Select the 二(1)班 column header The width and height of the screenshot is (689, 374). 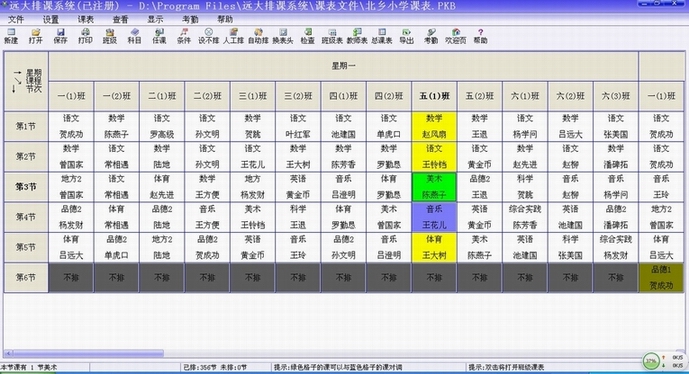point(162,96)
